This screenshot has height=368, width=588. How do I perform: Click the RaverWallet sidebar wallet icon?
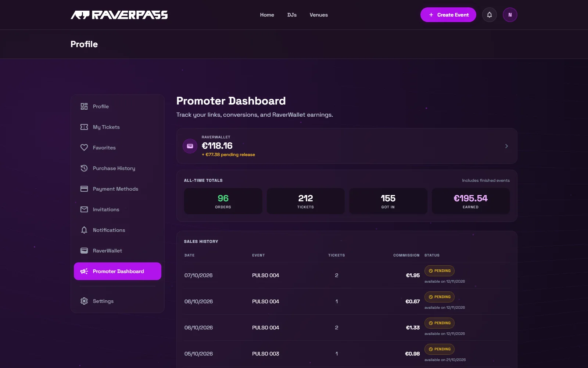tap(84, 251)
